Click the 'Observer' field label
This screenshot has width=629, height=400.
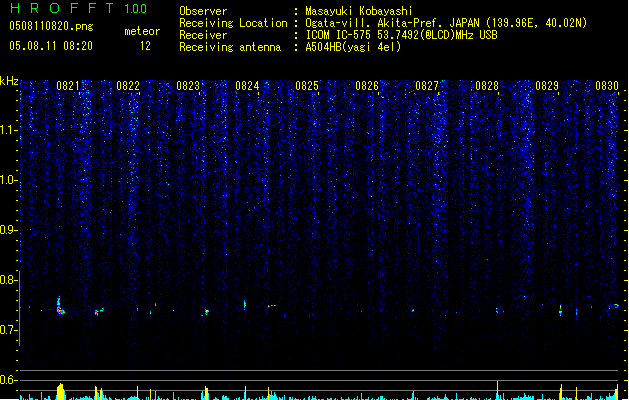tap(203, 11)
